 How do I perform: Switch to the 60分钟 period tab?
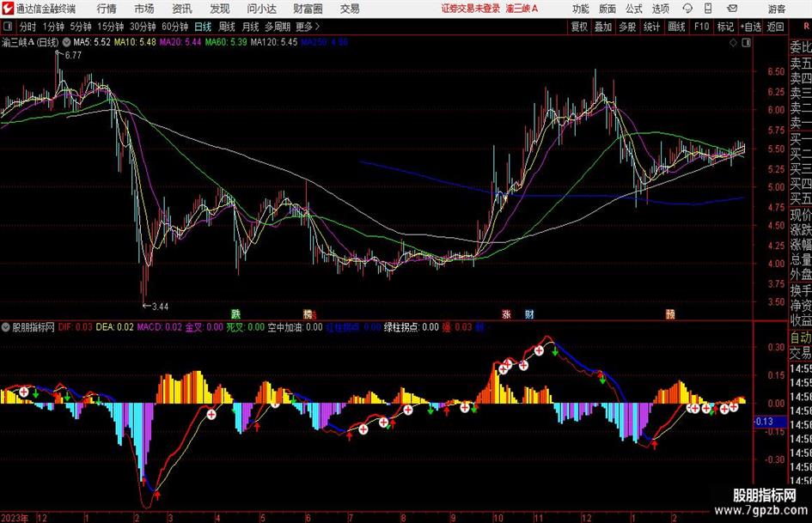click(x=174, y=27)
